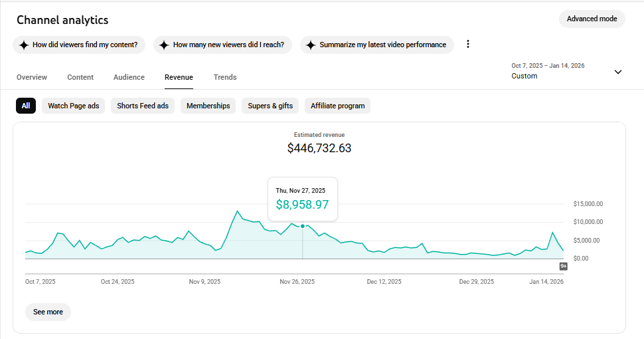Filter by Shorts Feed ads
Viewport: 644px width, 339px height.
(x=143, y=106)
